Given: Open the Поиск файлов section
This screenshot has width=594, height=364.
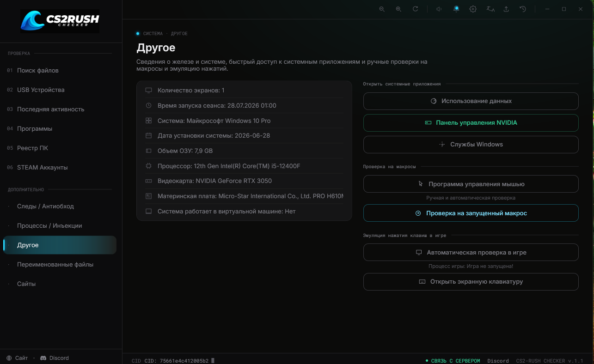Looking at the screenshot, I should point(60,71).
